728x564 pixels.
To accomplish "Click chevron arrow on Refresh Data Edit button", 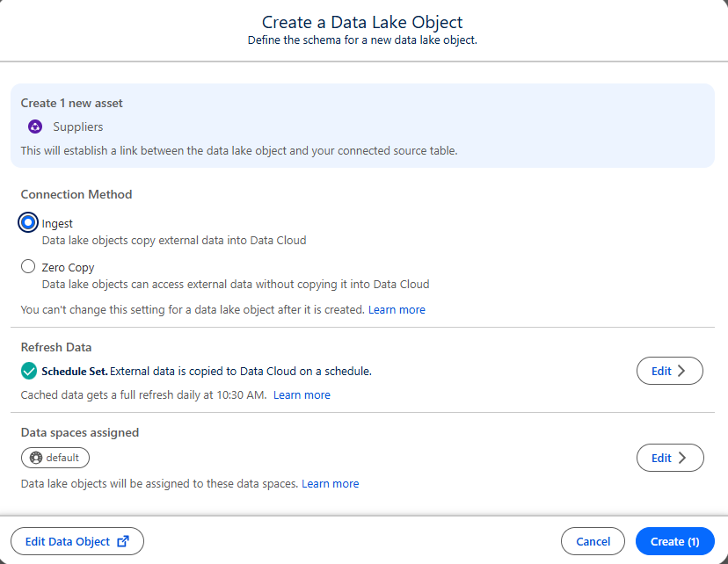I will pyautogui.click(x=681, y=371).
